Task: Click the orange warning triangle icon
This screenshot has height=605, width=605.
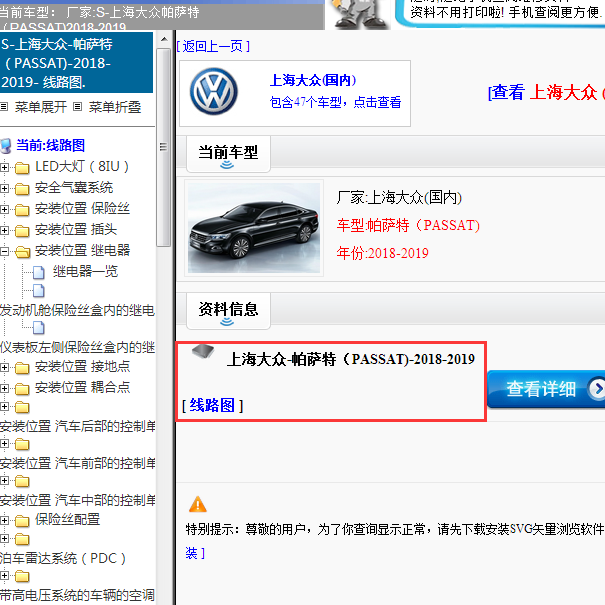Action: (198, 504)
